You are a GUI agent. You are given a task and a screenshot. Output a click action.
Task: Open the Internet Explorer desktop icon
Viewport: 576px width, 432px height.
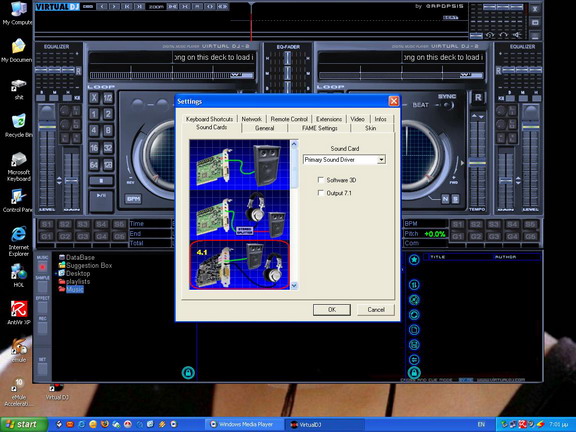click(19, 241)
